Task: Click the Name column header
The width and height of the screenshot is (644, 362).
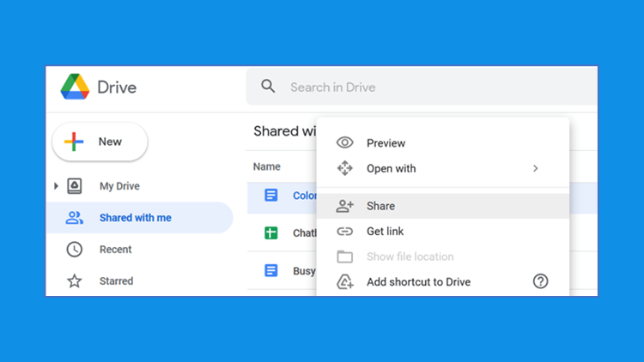Action: tap(267, 166)
